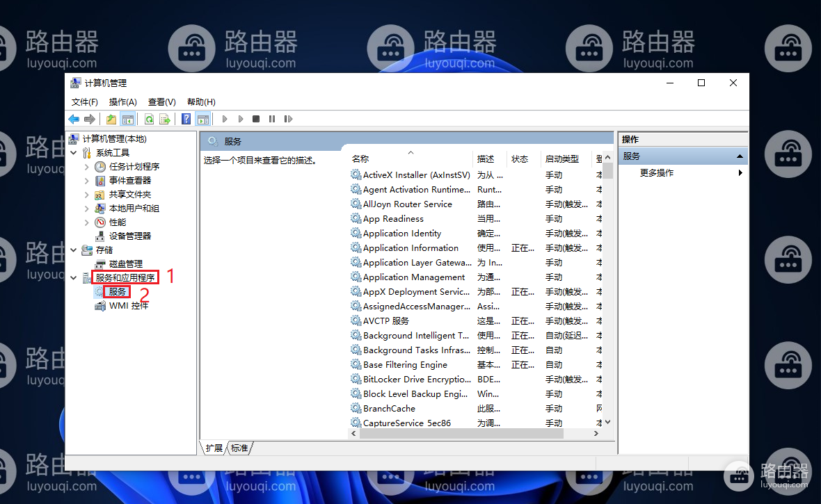
Task: Select 服务 in the console tree
Action: pyautogui.click(x=118, y=292)
